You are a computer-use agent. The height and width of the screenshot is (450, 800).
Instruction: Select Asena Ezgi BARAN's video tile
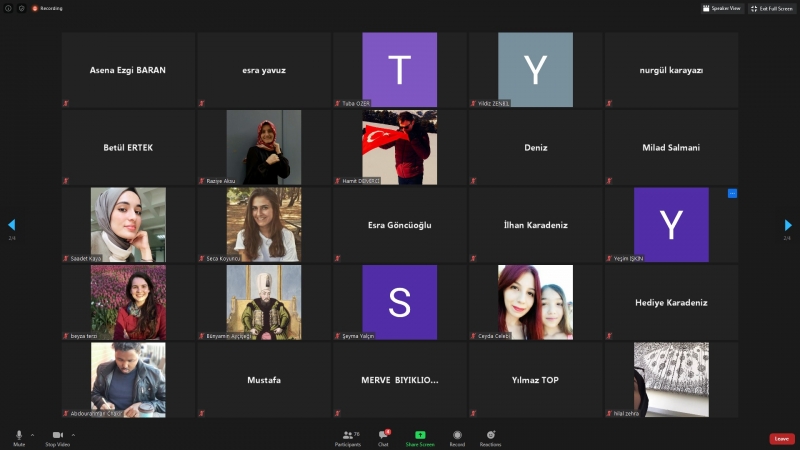tap(128, 70)
